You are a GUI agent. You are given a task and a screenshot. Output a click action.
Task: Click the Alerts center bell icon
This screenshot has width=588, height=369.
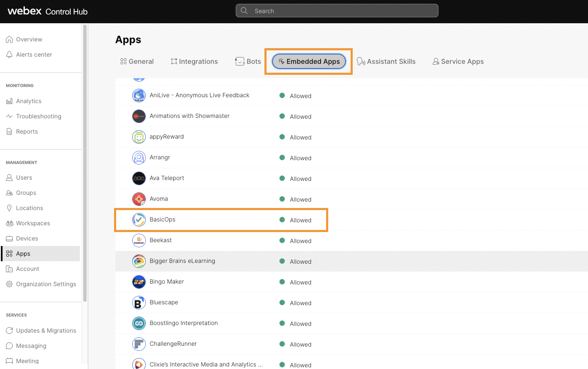(x=9, y=55)
